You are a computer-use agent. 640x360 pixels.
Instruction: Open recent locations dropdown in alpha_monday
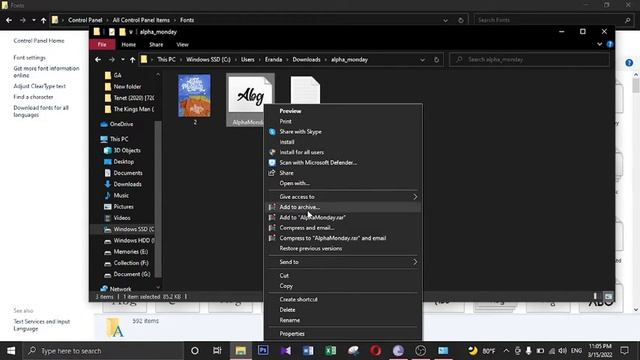(122, 60)
